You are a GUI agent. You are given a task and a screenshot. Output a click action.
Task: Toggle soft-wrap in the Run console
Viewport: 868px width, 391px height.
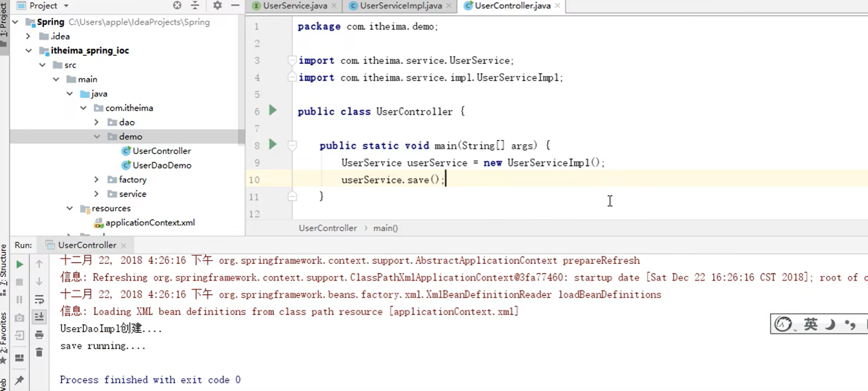pyautogui.click(x=39, y=299)
